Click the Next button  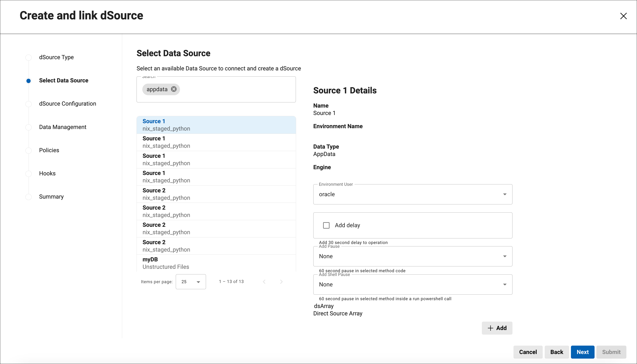coord(583,352)
